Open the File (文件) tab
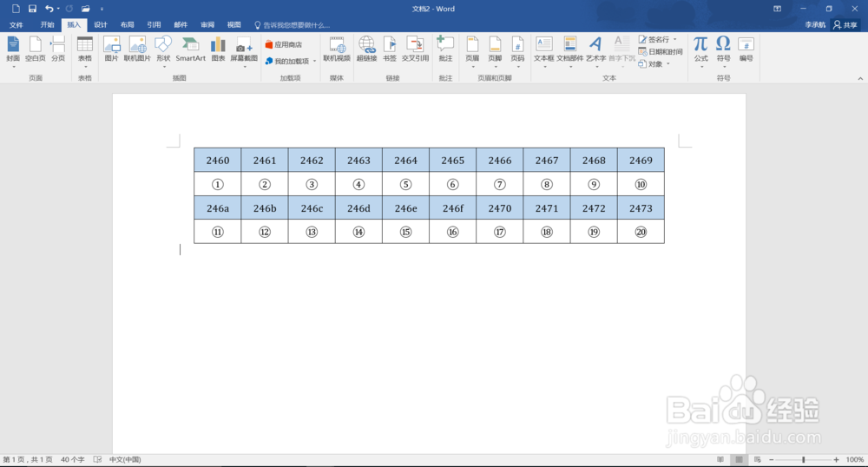 16,25
